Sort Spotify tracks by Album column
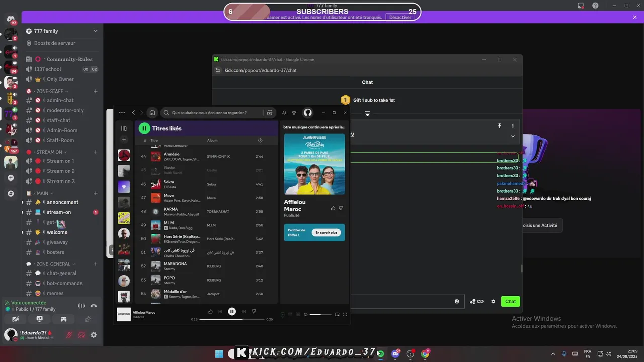 [212, 141]
